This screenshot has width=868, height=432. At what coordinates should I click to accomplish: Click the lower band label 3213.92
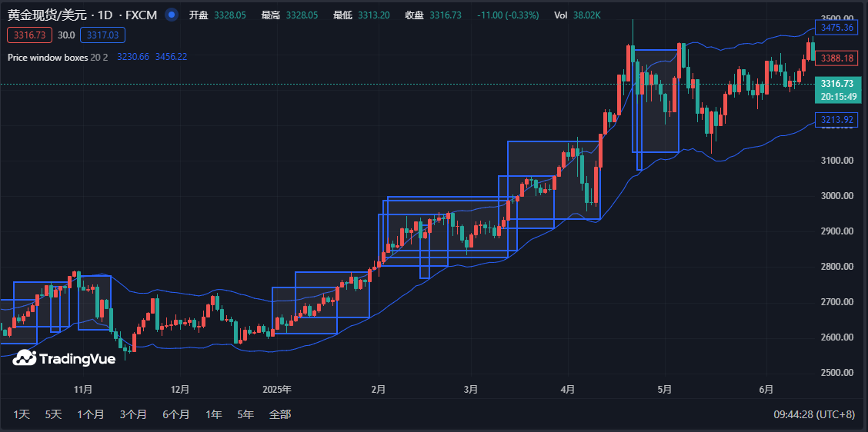click(x=836, y=120)
